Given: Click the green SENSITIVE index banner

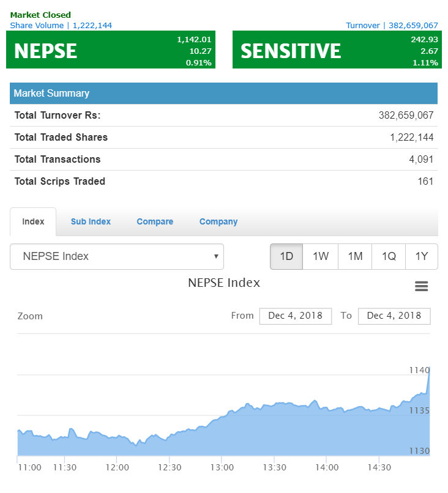Looking at the screenshot, I should point(337,50).
